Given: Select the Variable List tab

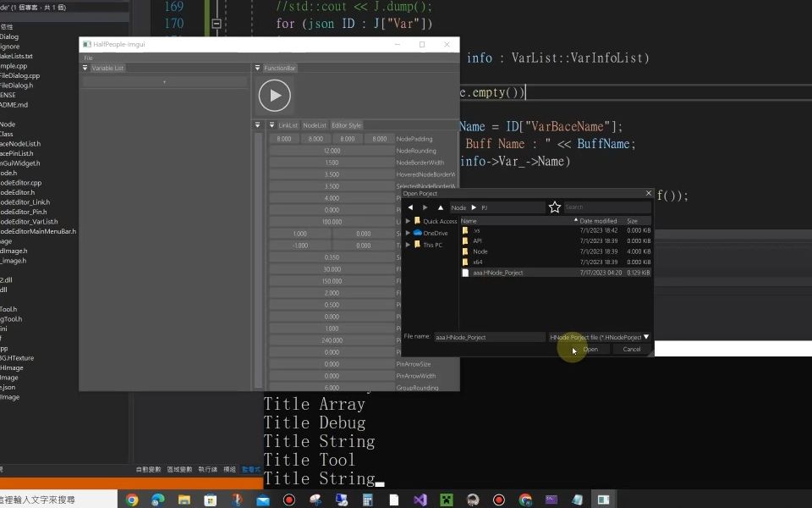Looking at the screenshot, I should click(x=107, y=68).
